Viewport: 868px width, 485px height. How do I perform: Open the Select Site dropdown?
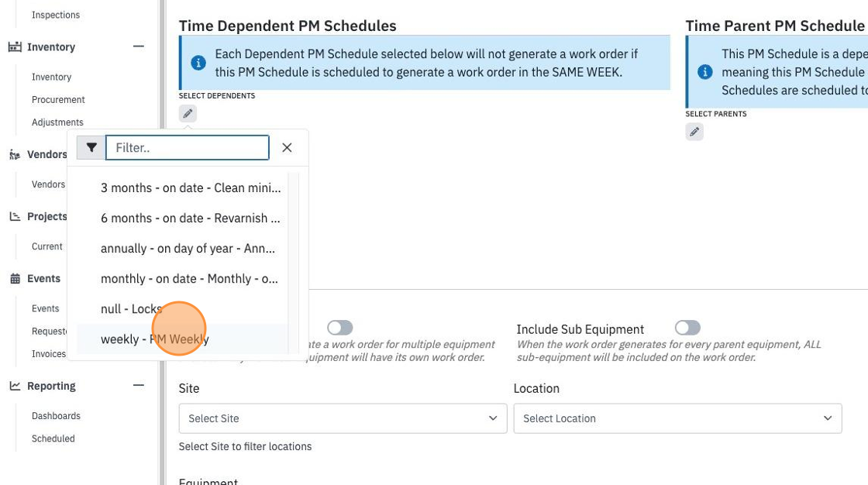tap(343, 418)
